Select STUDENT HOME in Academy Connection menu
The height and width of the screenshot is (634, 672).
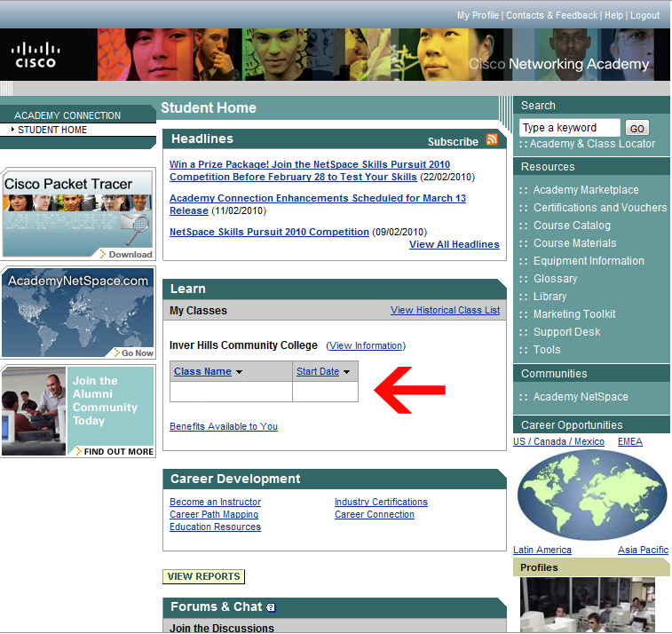52,130
